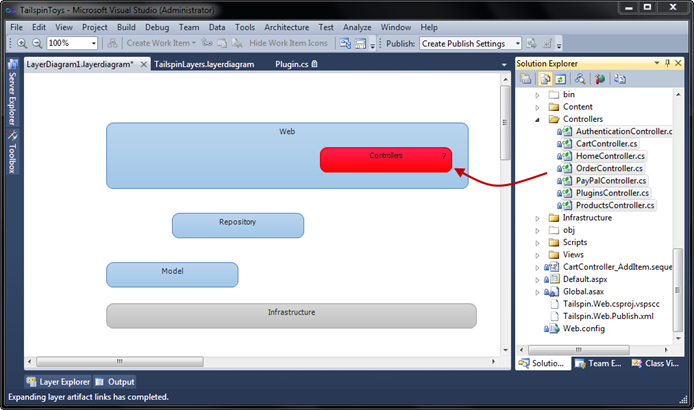Select the red Controllers layer

pyautogui.click(x=386, y=160)
